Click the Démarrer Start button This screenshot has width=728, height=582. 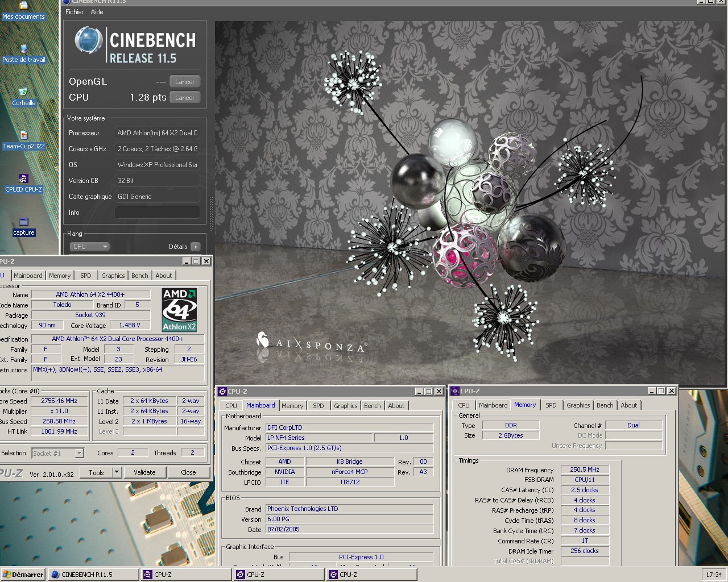tap(23, 575)
